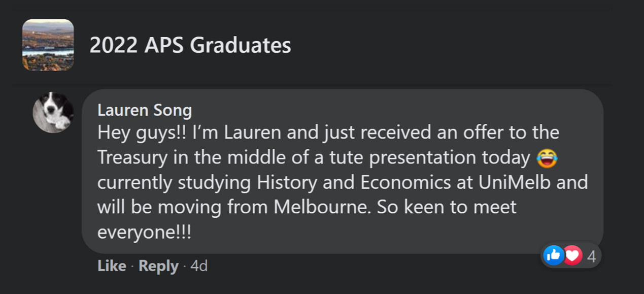
Task: Open the 4d comment timestamp
Action: pyautogui.click(x=199, y=266)
